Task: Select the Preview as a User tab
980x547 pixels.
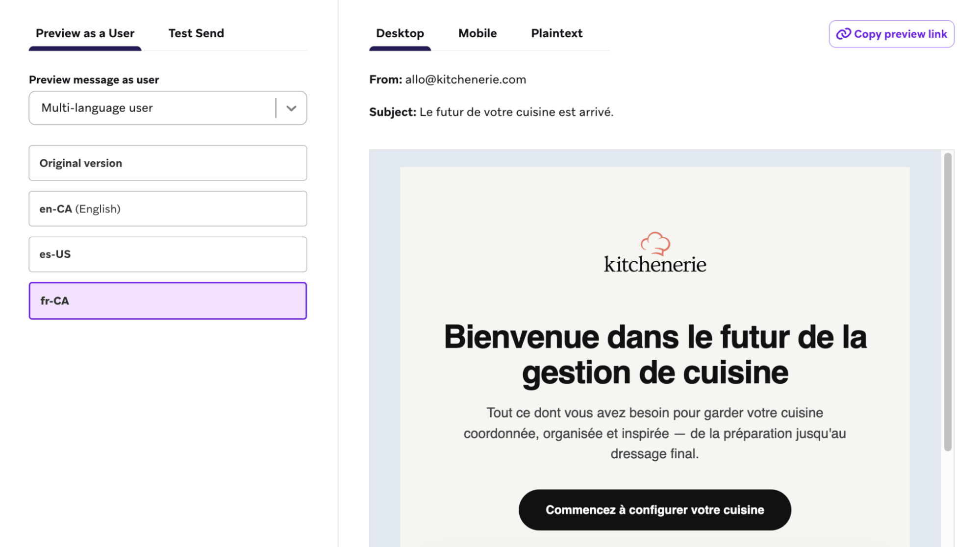Action: tap(85, 33)
